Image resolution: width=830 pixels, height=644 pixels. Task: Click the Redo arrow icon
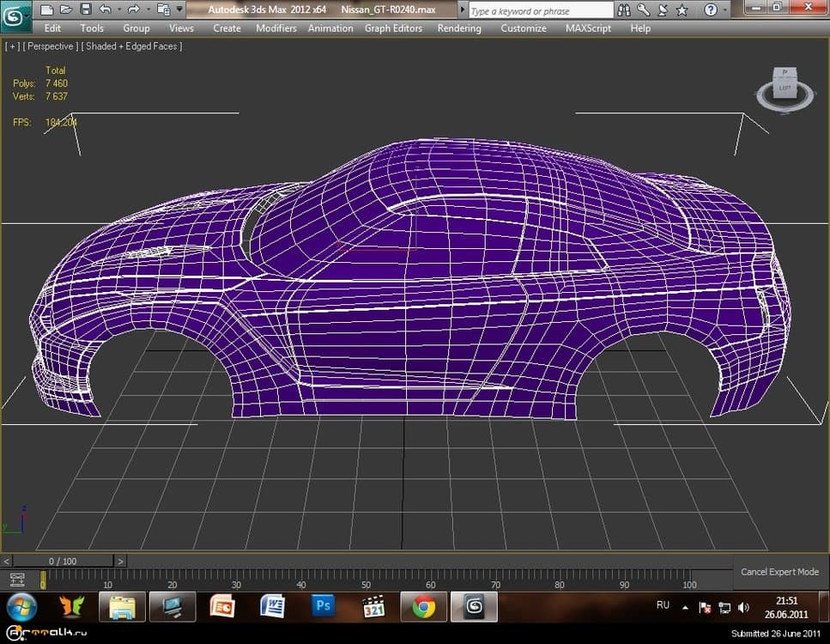[x=134, y=9]
